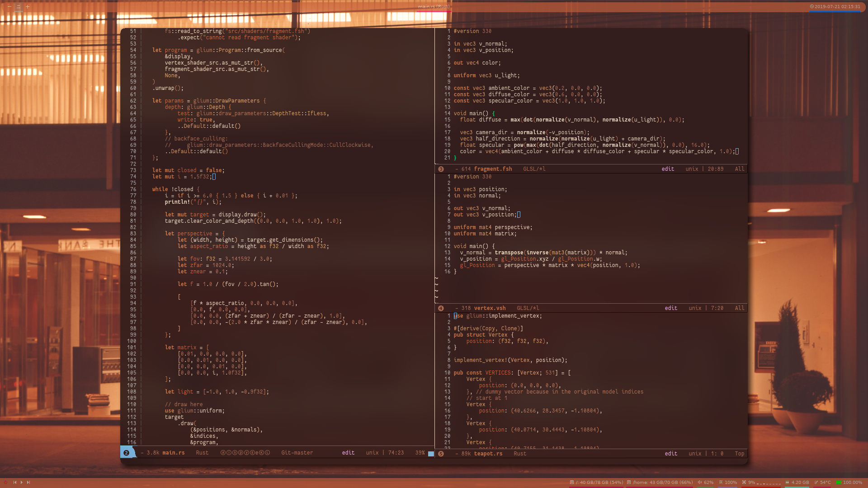
Task: Select unix line ending in fragment.fsh statusbar
Action: click(689, 169)
